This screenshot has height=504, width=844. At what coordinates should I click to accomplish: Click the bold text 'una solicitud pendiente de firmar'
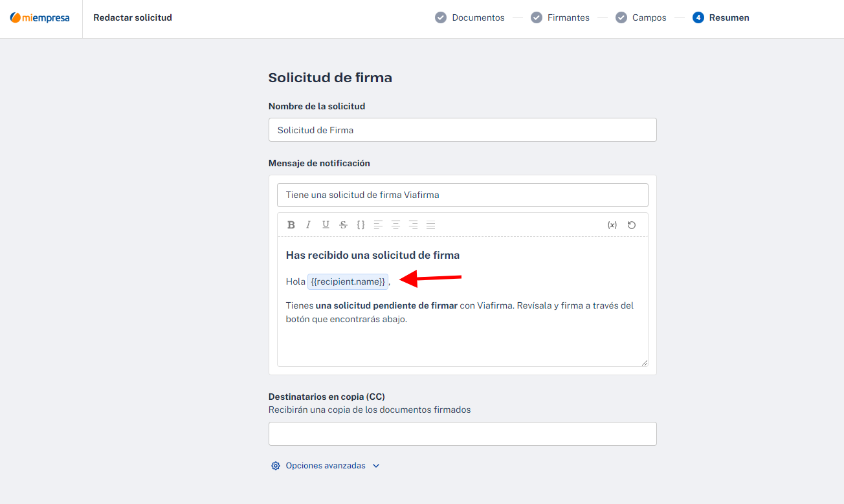pos(386,305)
